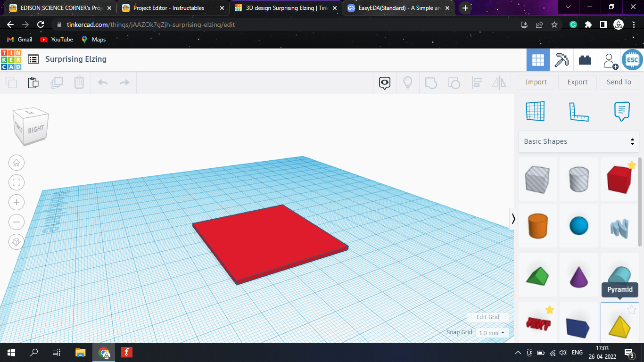Select the red Box shape

point(619,179)
